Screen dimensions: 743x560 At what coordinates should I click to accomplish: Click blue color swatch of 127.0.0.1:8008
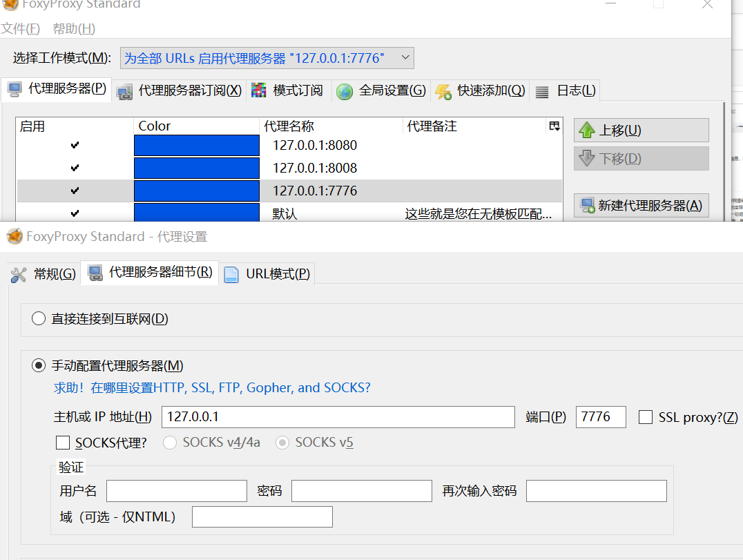point(197,168)
